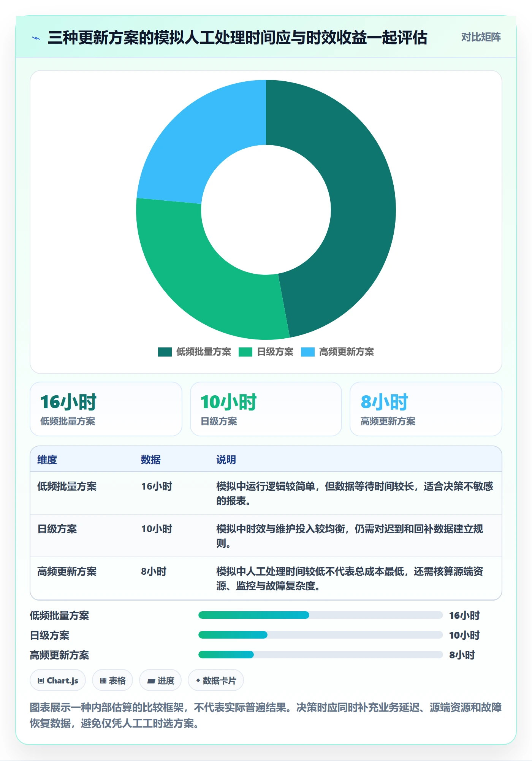Screen dimensions: 532x761
Task: Click the footnote paragraph starting 图表展示
Action: tap(266, 715)
